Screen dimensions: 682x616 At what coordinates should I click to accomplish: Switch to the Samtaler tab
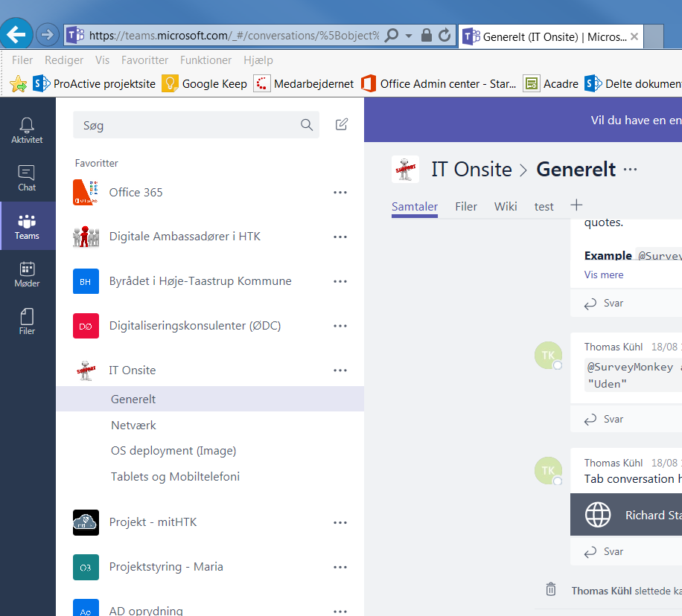coord(415,207)
